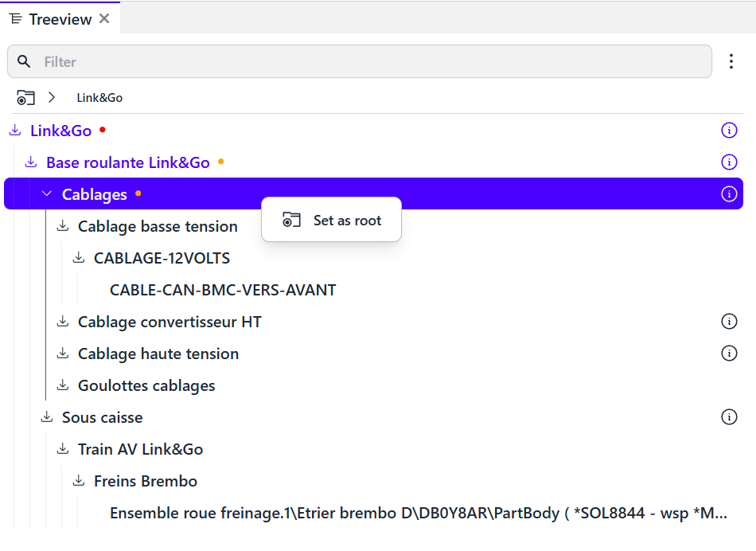Select CABLE-CAN-BMC-VERS-AVANT tree item
Image resolution: width=756 pixels, height=551 pixels.
tap(223, 290)
